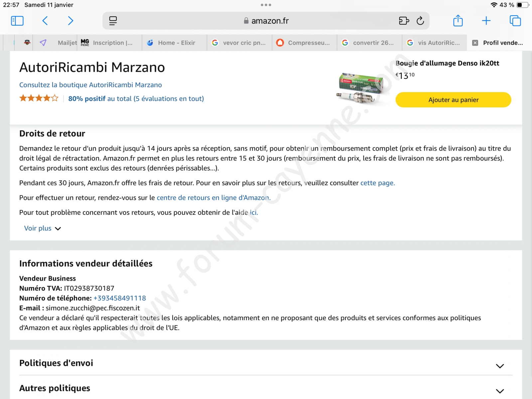The image size is (532, 399).
Task: Switch to the Inscription tab
Action: coord(109,43)
